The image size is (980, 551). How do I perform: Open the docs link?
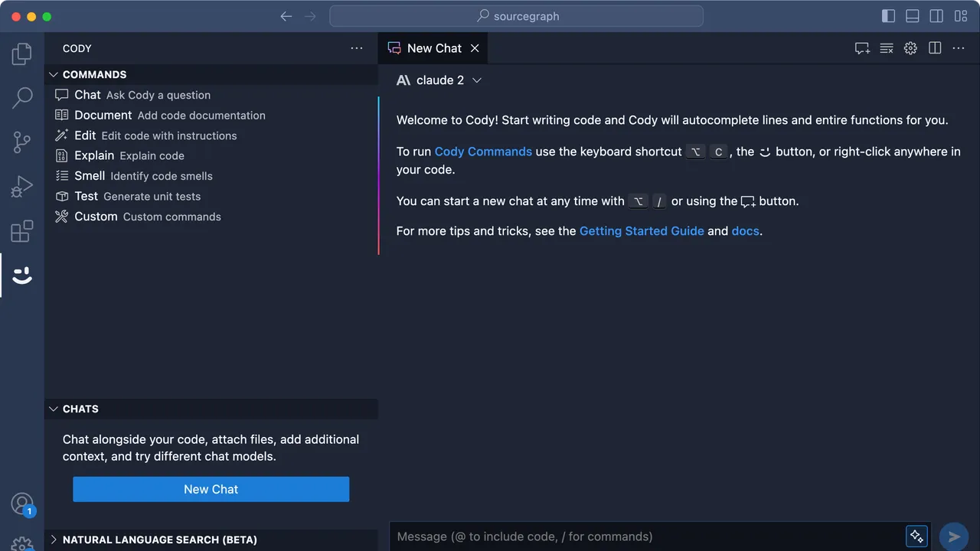[746, 231]
